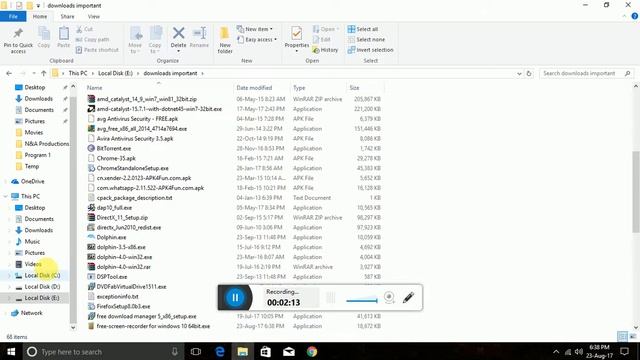
Task: Select the exceptioninfo.txt file
Action: 117,297
